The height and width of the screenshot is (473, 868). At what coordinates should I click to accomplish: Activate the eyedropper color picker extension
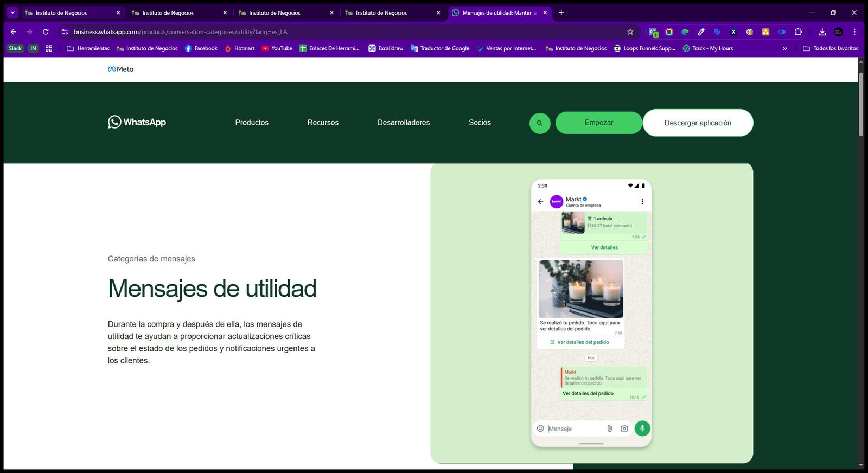coord(701,32)
